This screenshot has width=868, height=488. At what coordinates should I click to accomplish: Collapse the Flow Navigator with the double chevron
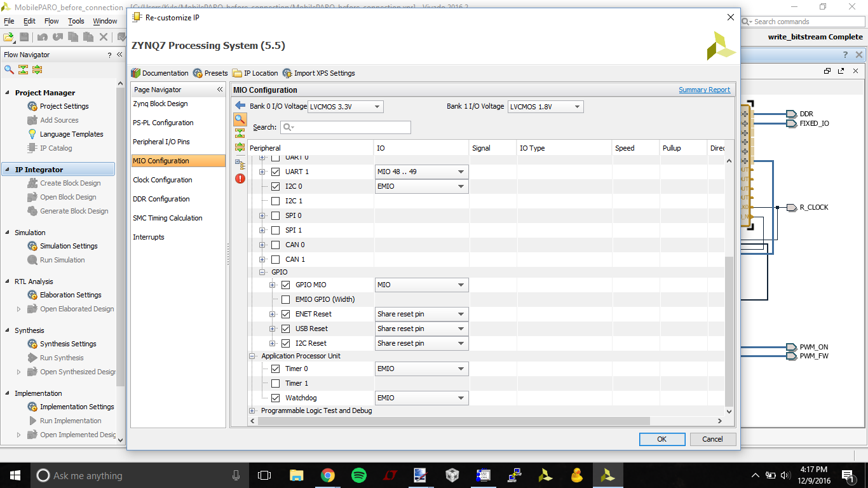pos(119,55)
